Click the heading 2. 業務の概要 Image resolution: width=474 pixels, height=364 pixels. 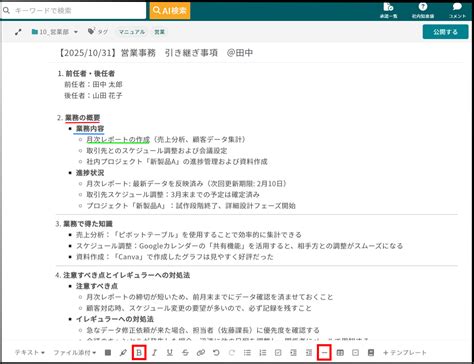78,118
